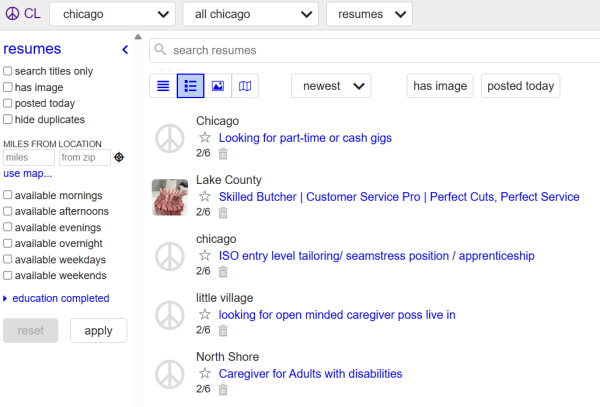The height and width of the screenshot is (407, 600).
Task: Check available weekdays
Action: pyautogui.click(x=8, y=259)
